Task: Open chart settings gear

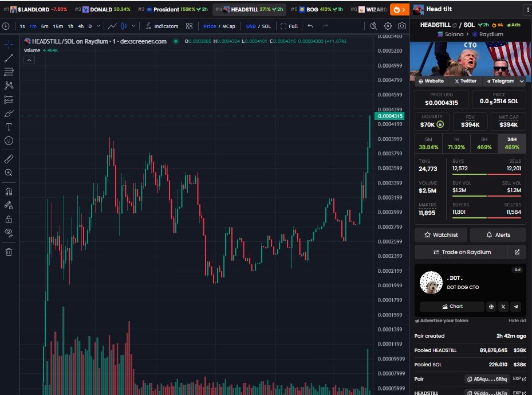Action: (x=388, y=26)
